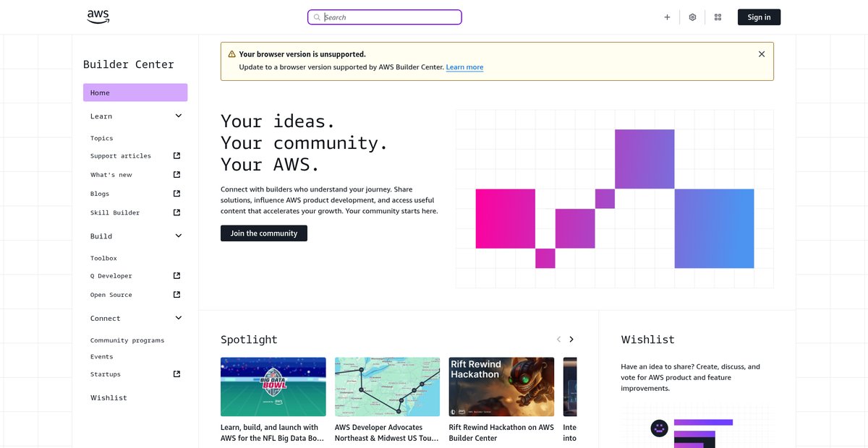Click the Build section label
This screenshot has height=448, width=868.
click(101, 236)
